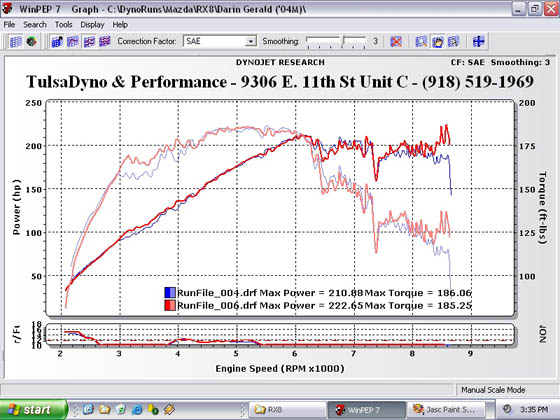Open the Correction Factor SAE dropdown arrow

(251, 41)
